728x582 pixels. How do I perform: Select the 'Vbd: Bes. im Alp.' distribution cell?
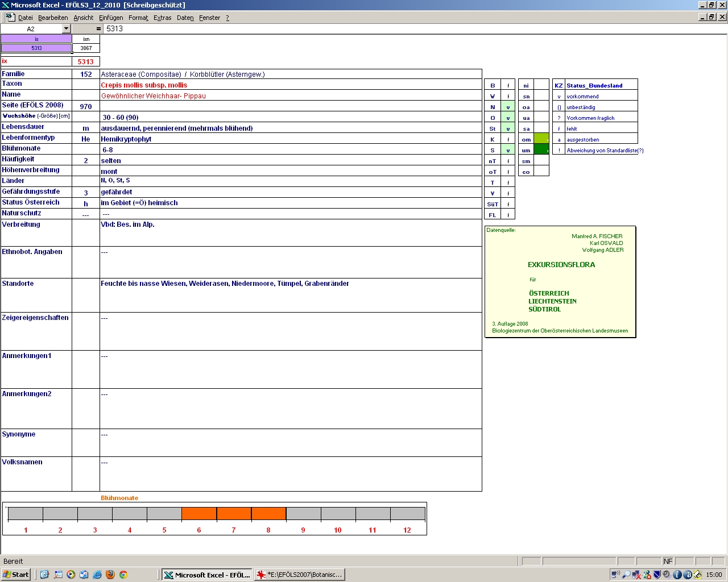(x=291, y=233)
